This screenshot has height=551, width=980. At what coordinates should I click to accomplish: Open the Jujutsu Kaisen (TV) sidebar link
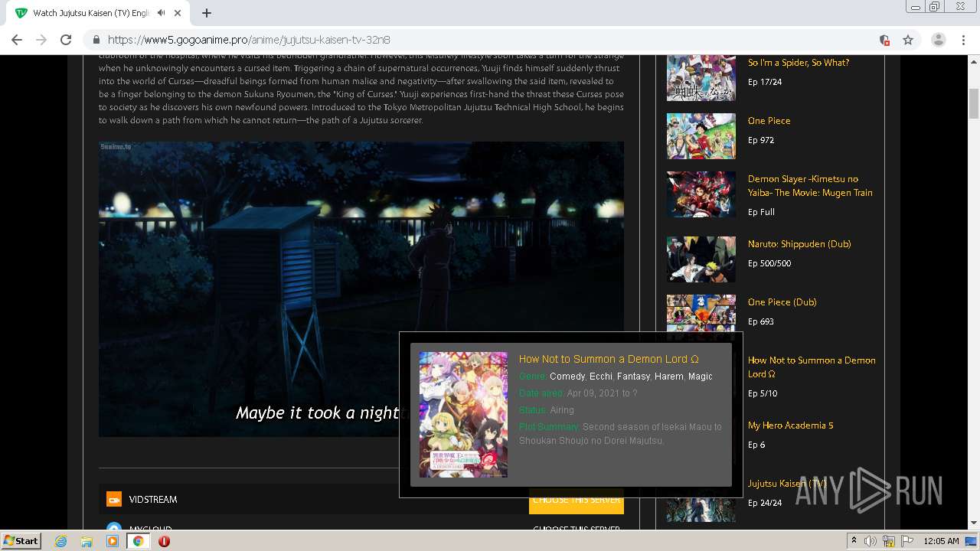pos(787,484)
